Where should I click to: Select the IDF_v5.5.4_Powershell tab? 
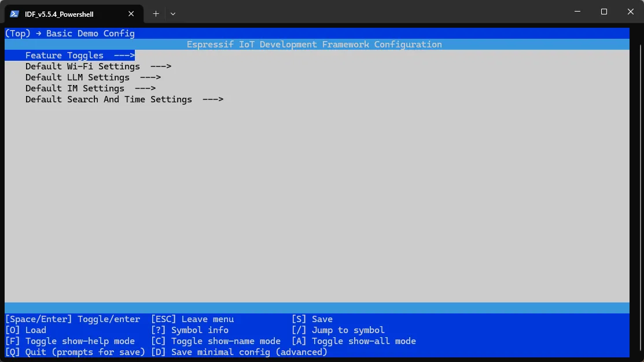click(x=64, y=14)
